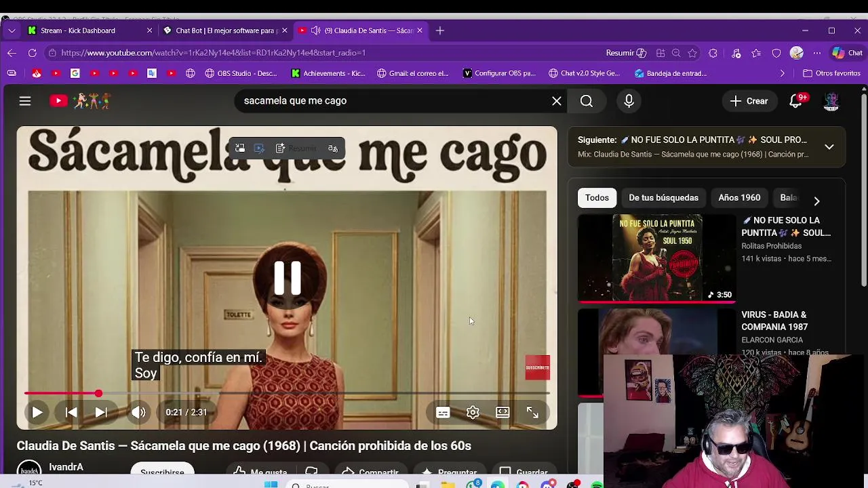Skip to previous video in player

click(x=71, y=412)
